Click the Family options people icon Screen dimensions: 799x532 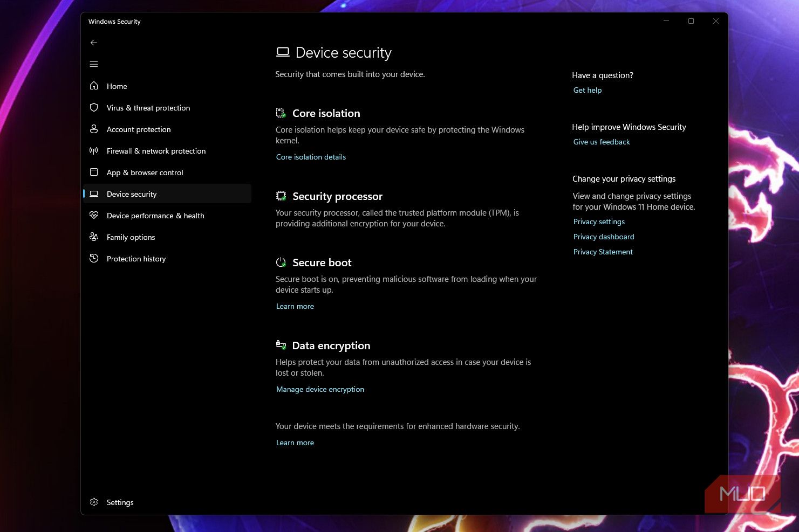94,237
